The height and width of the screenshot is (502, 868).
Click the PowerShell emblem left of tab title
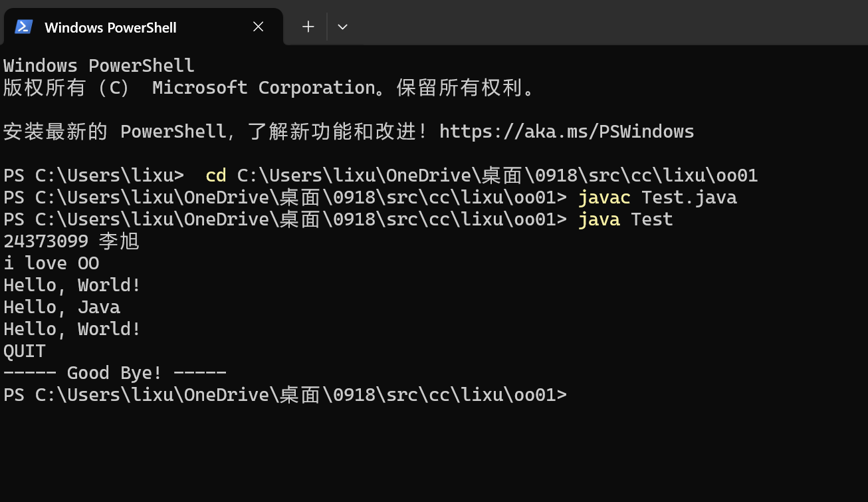tap(24, 27)
